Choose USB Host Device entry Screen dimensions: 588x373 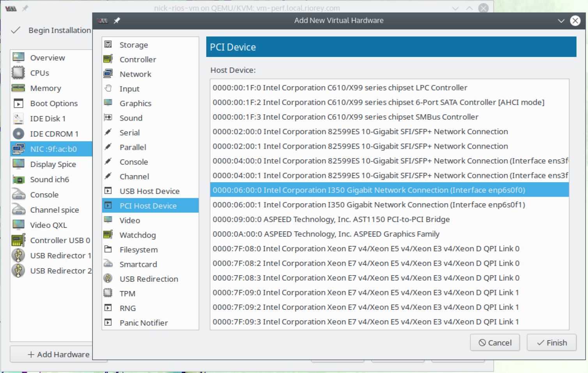(x=151, y=191)
